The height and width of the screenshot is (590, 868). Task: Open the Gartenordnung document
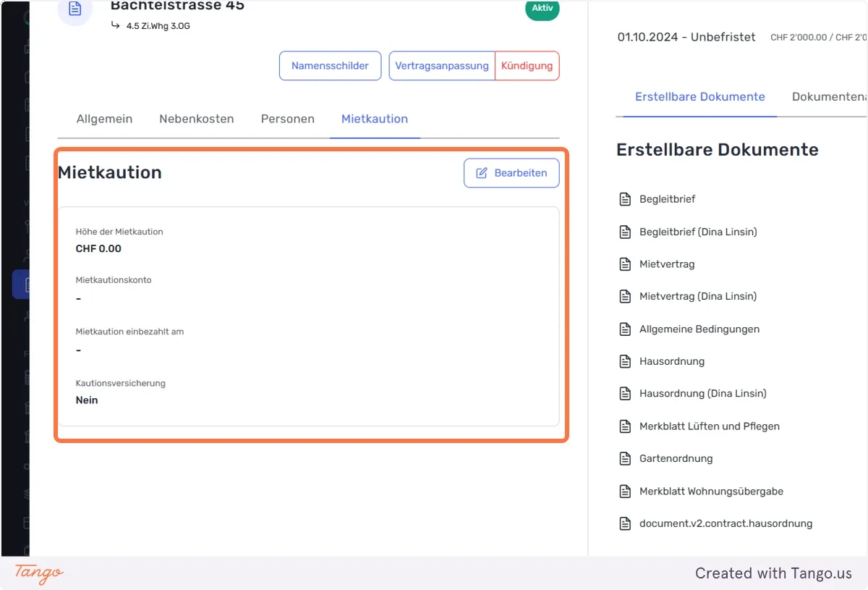(x=676, y=458)
